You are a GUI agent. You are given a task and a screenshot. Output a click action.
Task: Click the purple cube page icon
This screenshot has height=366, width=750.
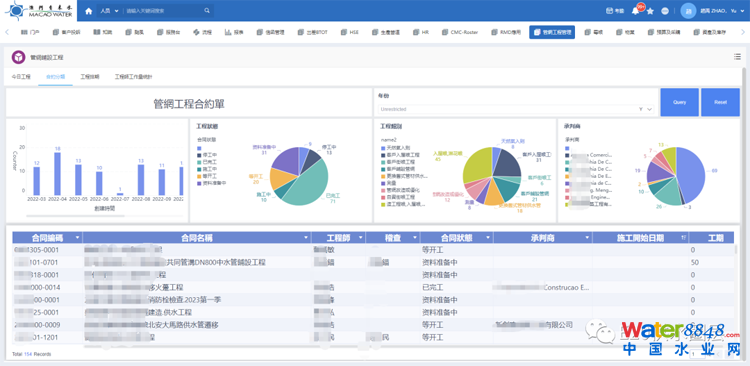[18, 57]
